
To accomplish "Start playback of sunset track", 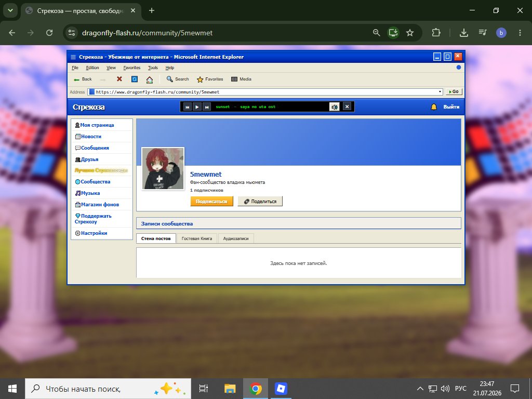I will pos(197,107).
